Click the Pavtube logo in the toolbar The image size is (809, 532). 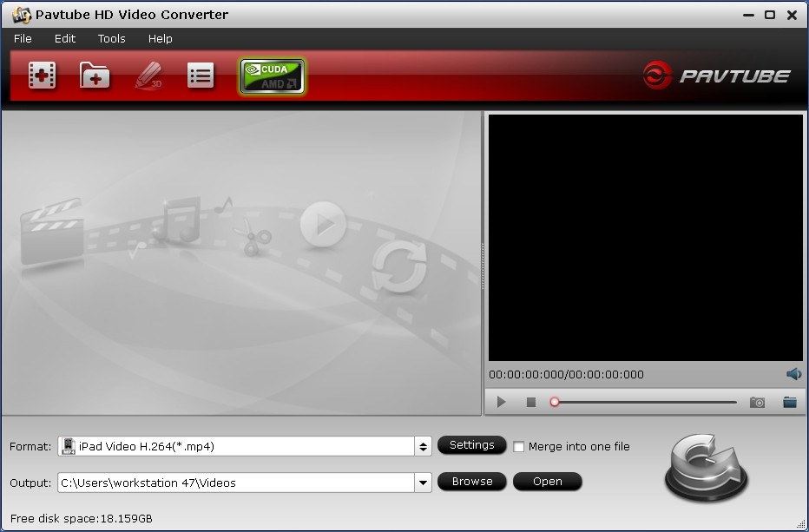718,76
